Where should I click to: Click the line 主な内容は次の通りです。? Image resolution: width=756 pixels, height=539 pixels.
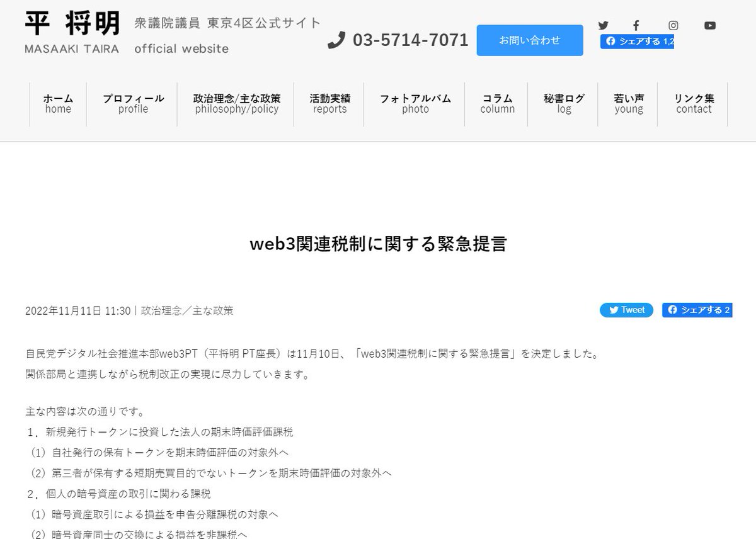pos(85,412)
